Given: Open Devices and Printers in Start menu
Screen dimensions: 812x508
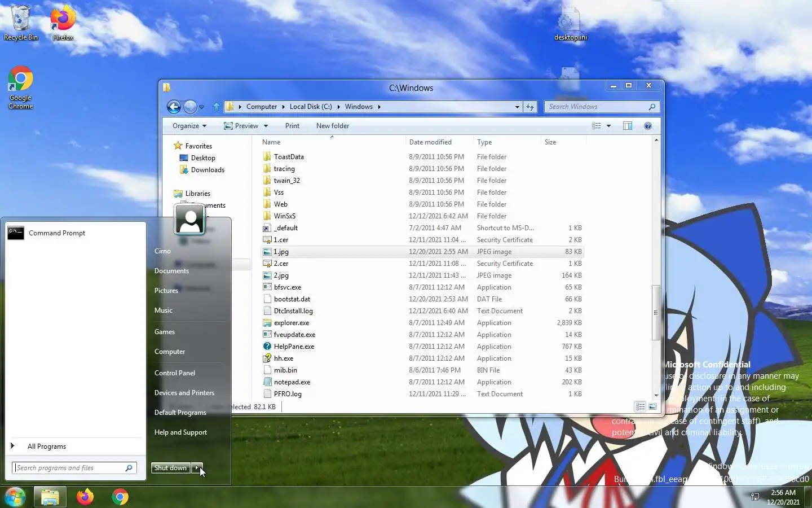Looking at the screenshot, I should (x=184, y=393).
